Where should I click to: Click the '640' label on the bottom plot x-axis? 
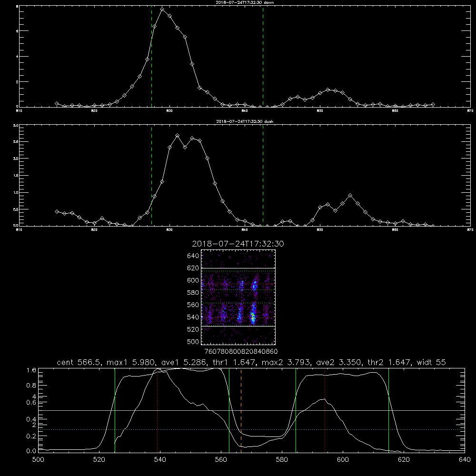pyautogui.click(x=465, y=460)
